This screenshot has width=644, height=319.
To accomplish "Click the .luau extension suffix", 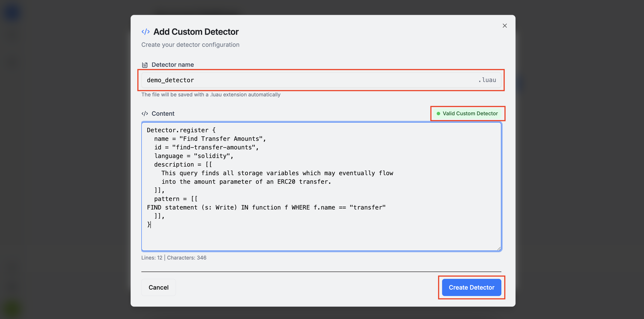I will (487, 80).
